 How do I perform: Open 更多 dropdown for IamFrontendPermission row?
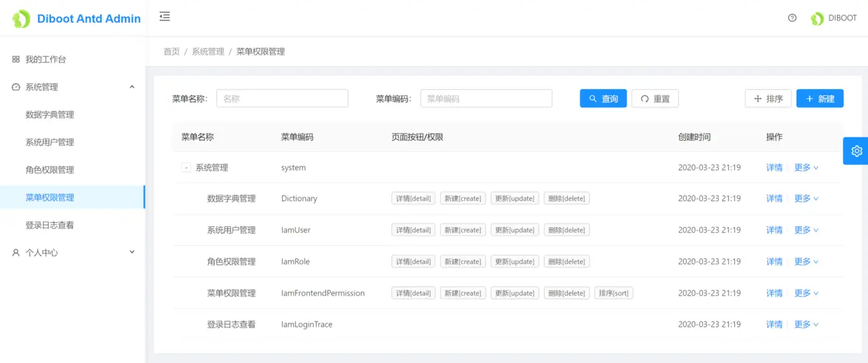coord(806,293)
